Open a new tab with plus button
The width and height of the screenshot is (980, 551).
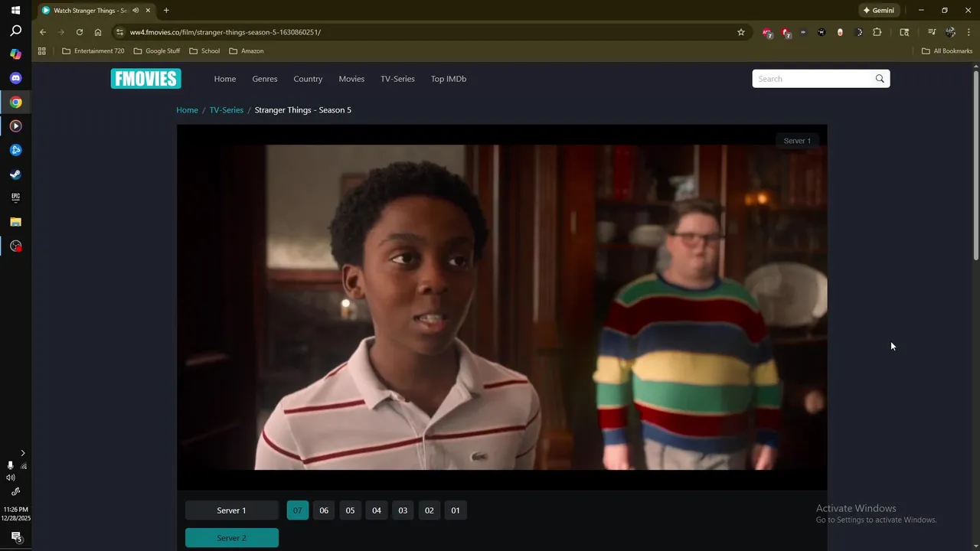(x=166, y=10)
